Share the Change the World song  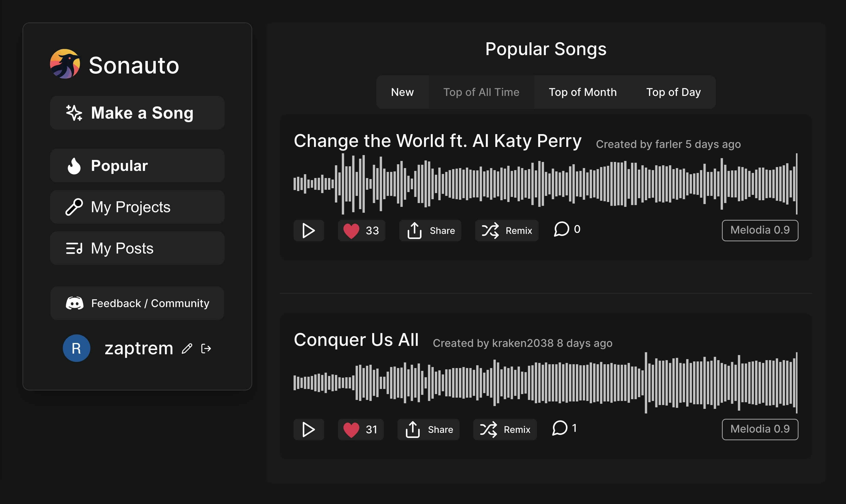pyautogui.click(x=430, y=231)
